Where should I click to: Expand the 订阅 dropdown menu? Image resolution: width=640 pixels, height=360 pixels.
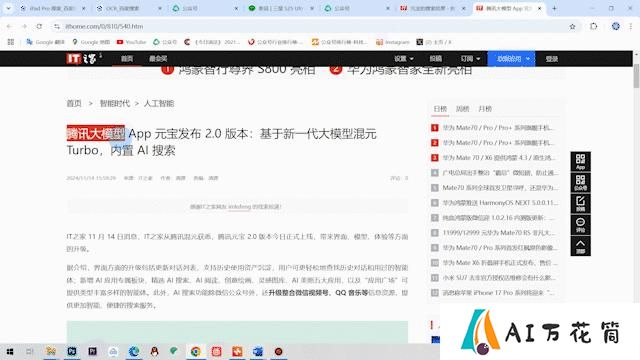pos(470,59)
